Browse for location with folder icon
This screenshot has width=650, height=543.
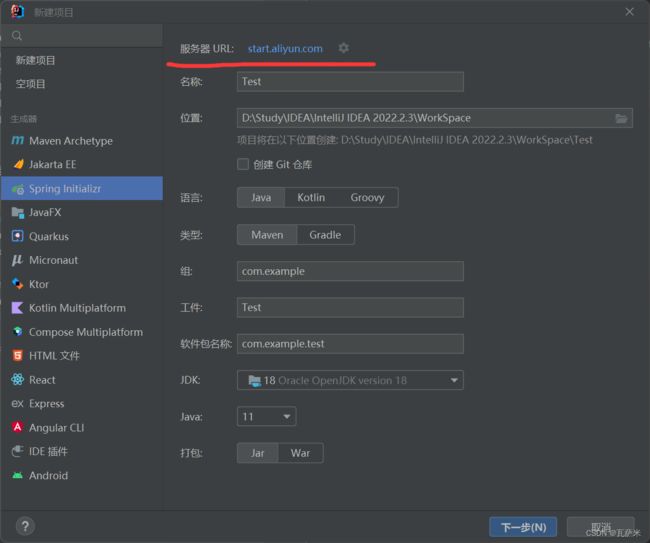click(621, 119)
